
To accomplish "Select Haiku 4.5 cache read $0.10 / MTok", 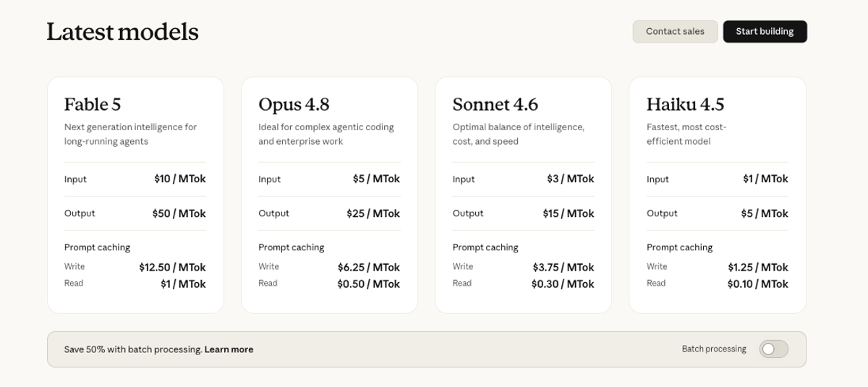I will (758, 284).
